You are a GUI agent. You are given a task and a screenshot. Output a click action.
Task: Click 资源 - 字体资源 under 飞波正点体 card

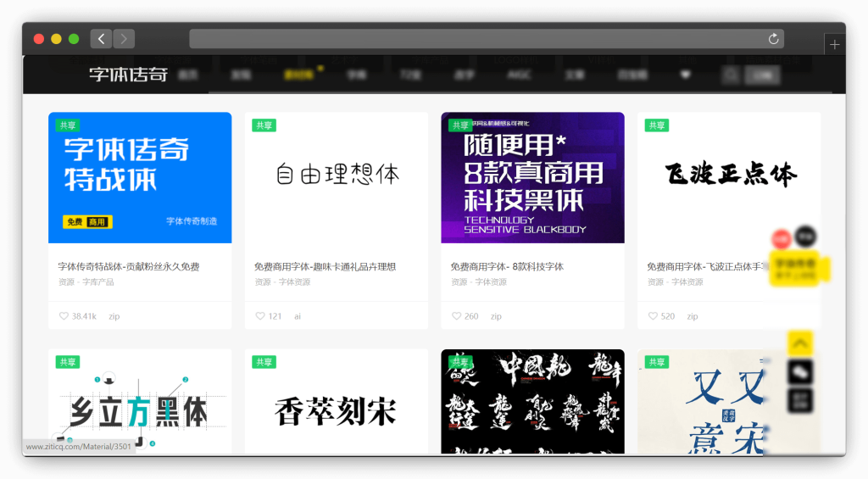(676, 281)
